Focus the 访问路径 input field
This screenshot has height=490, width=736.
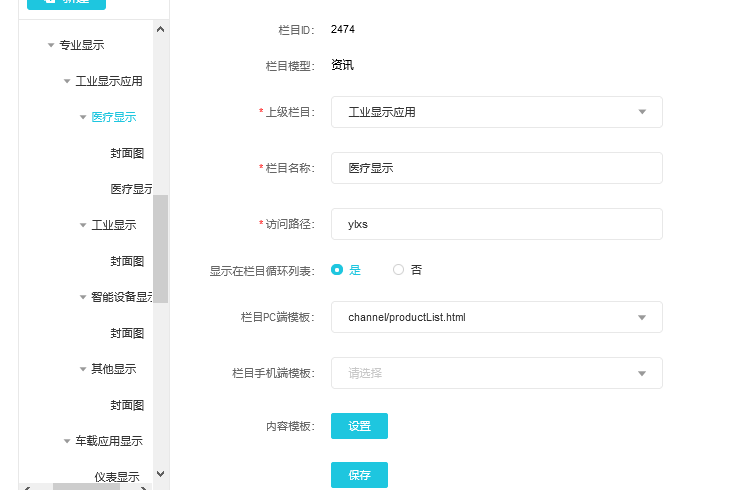point(497,224)
